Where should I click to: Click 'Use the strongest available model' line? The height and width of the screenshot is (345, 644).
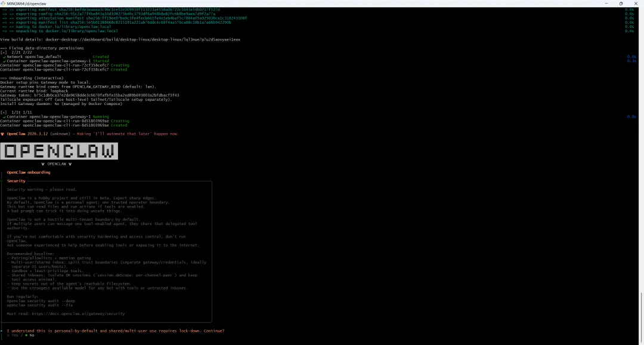coord(97,288)
